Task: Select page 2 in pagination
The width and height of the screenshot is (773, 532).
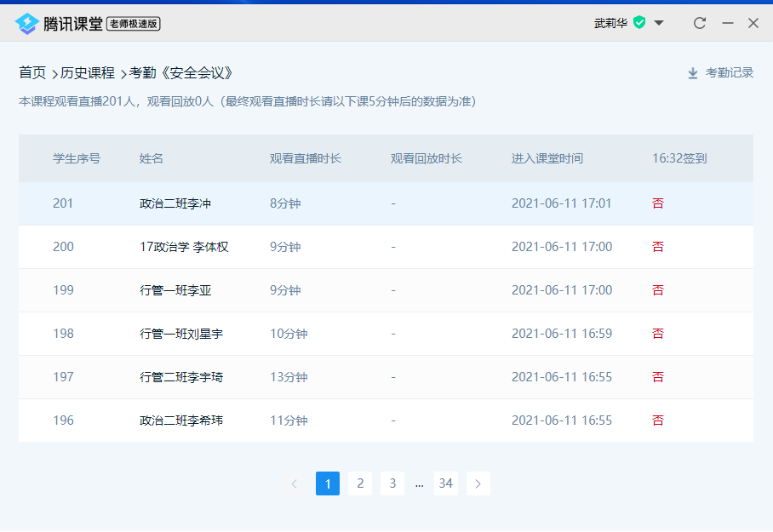Action: 360,483
